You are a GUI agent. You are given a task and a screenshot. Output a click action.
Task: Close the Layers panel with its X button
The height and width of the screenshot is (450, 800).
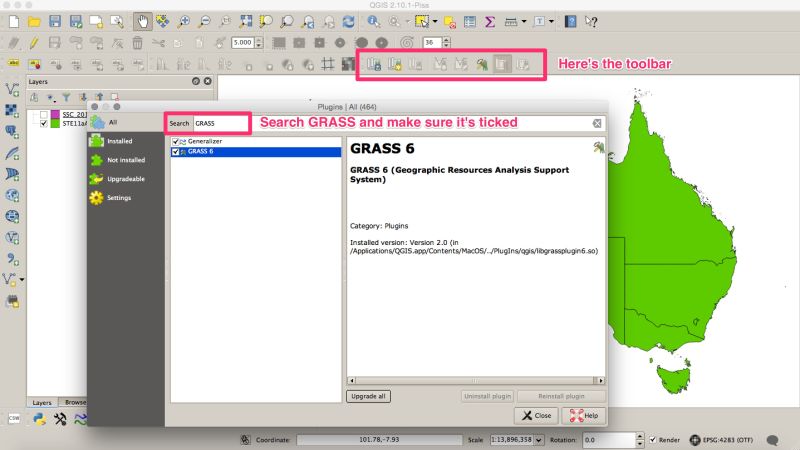pos(208,81)
